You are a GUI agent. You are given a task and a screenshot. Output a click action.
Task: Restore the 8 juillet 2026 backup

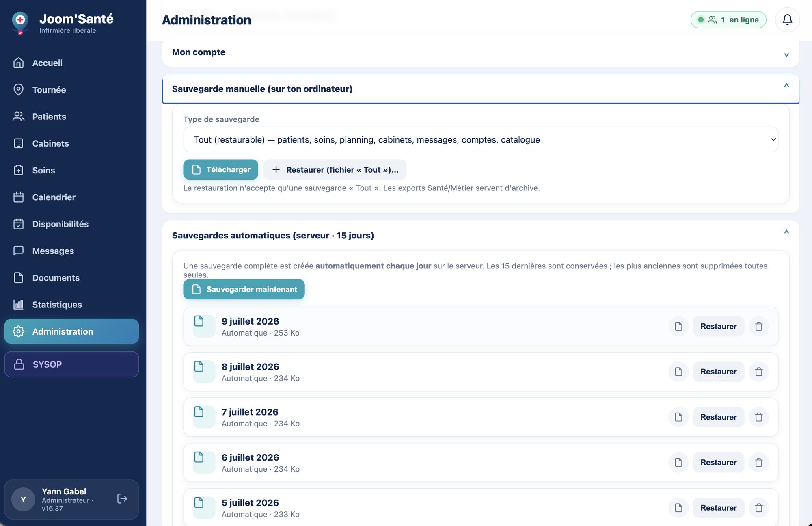pyautogui.click(x=718, y=372)
